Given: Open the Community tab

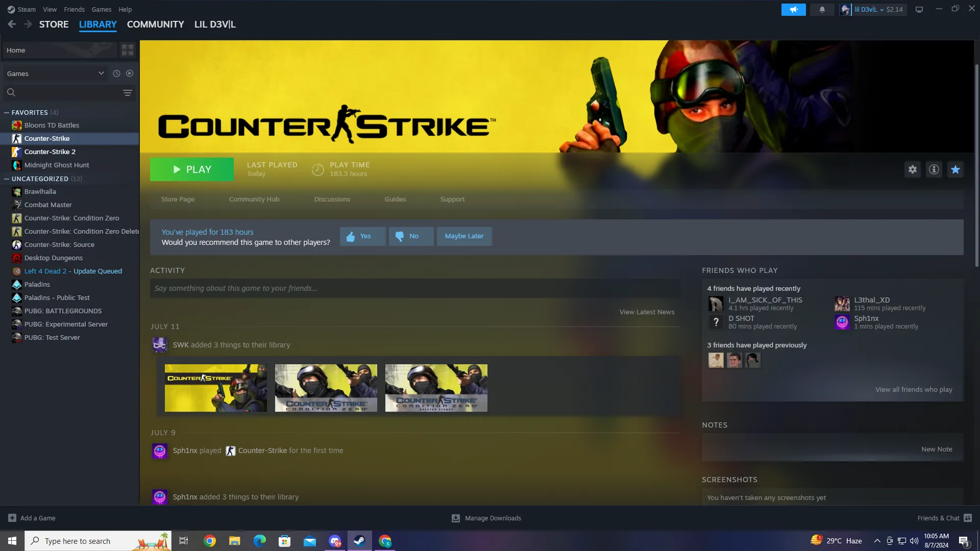Looking at the screenshot, I should click(155, 24).
